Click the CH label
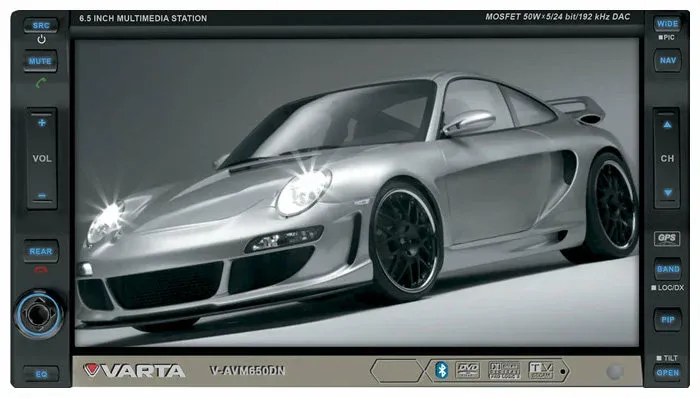This screenshot has width=700, height=398. coord(667,158)
